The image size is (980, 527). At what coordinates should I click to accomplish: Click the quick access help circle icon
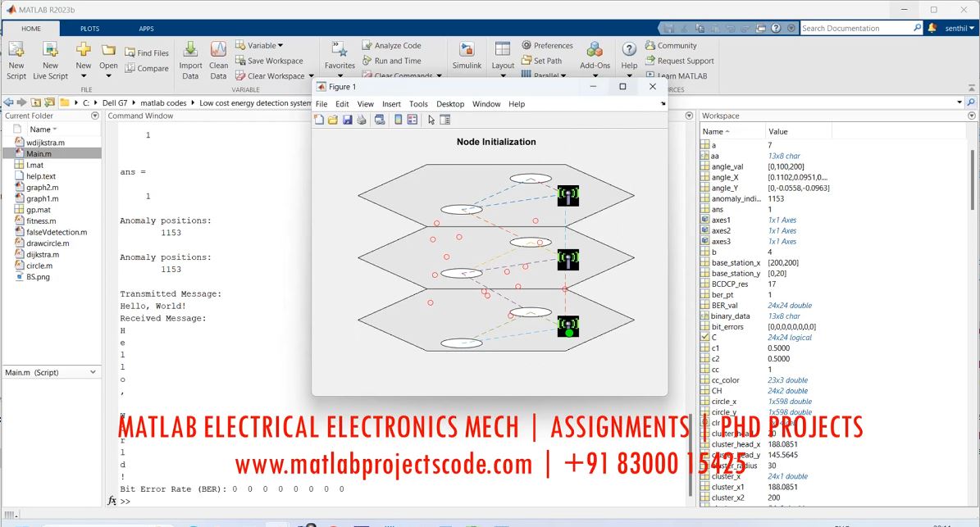pos(776,28)
